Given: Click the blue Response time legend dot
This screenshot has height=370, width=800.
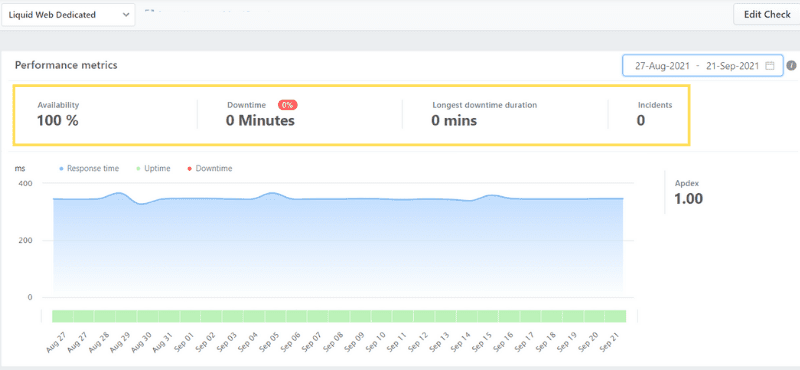Looking at the screenshot, I should 62,169.
